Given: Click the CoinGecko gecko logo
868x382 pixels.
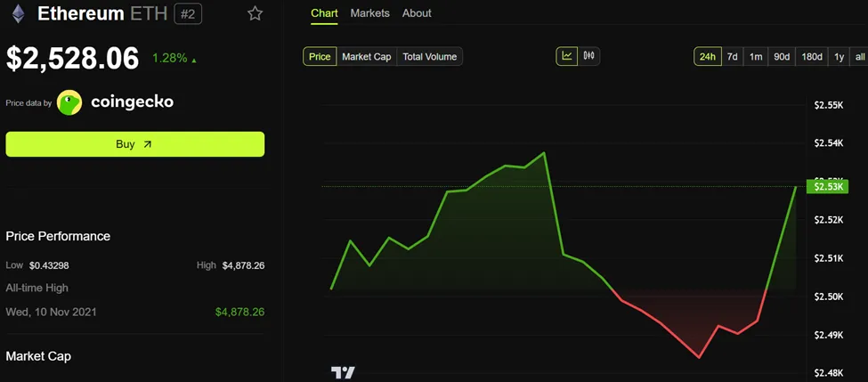Looking at the screenshot, I should click(x=69, y=102).
